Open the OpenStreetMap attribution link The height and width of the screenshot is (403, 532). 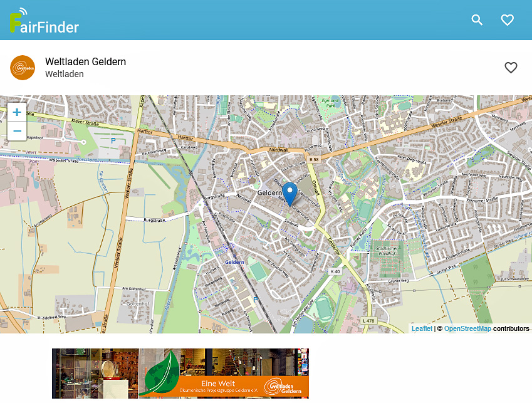(467, 328)
